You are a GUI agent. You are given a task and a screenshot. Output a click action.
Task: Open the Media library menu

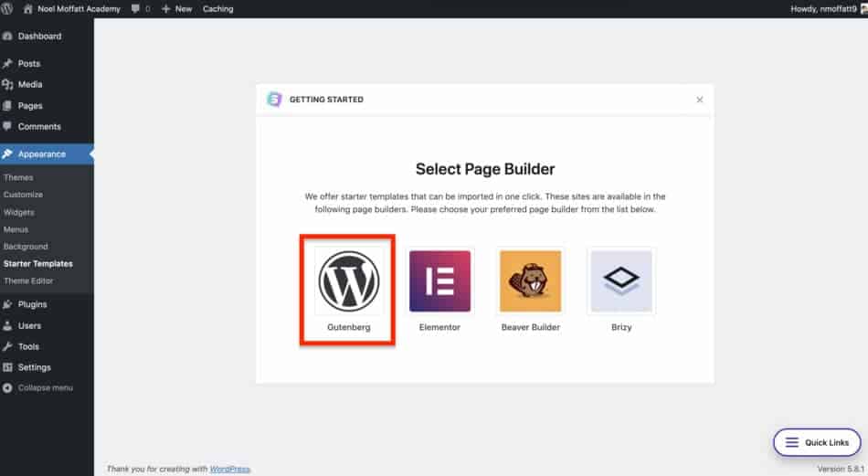(30, 85)
